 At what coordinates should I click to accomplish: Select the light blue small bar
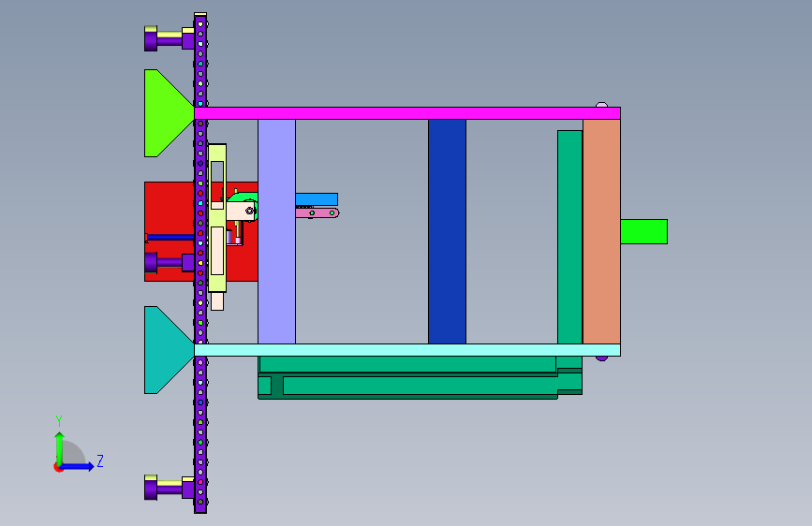317,199
